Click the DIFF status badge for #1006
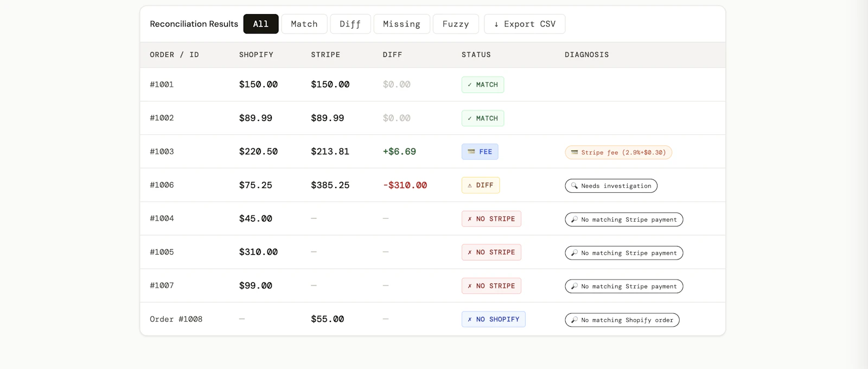Screen dimensions: 868x369 pos(481,185)
